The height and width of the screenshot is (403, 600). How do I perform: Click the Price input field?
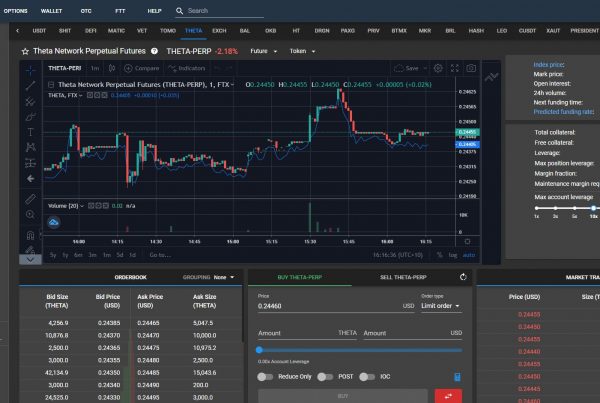[x=336, y=306]
